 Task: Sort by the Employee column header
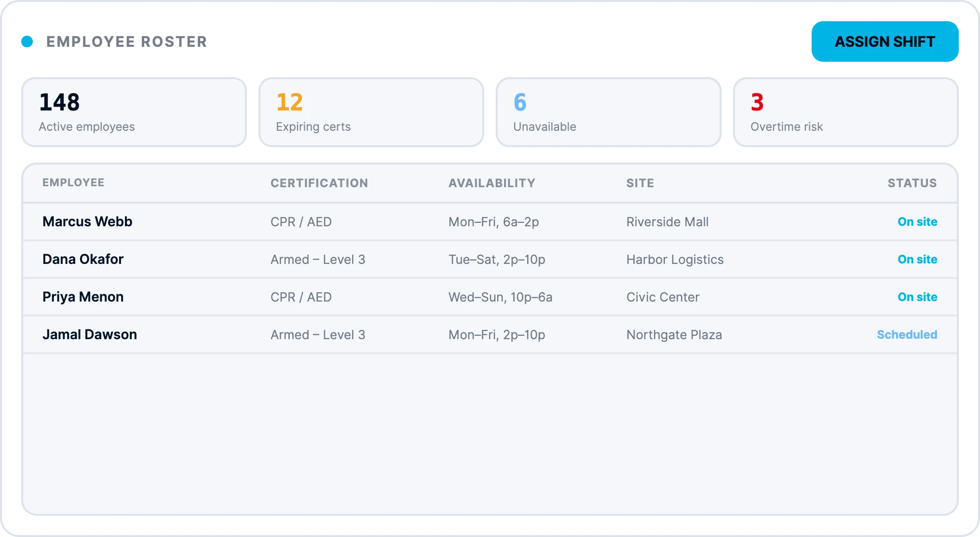click(73, 183)
